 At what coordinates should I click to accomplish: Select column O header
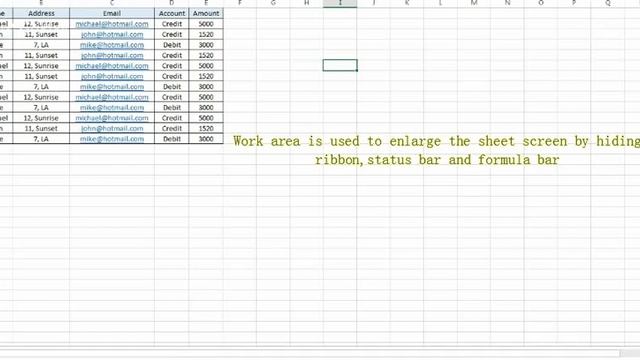[541, 3]
